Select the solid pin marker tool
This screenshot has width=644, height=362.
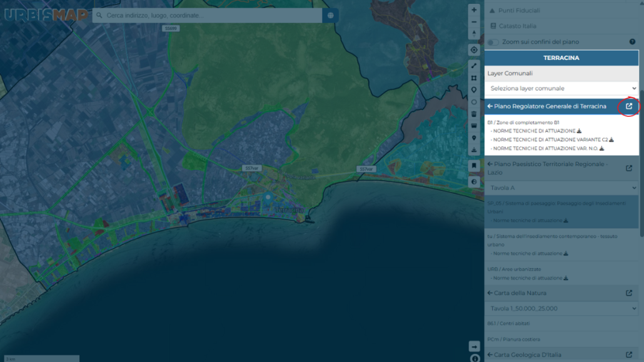pos(474,138)
